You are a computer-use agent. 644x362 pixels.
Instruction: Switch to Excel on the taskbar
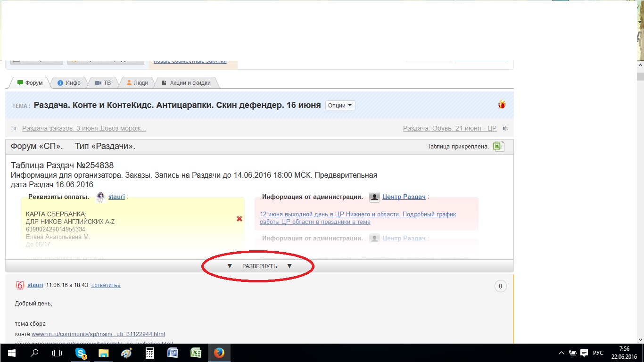pyautogui.click(x=196, y=353)
